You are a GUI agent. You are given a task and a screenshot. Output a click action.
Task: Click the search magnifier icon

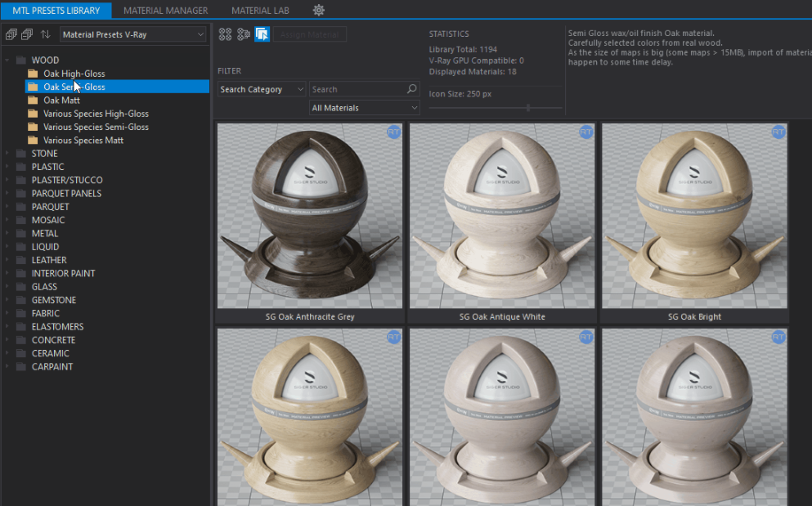[x=411, y=89]
